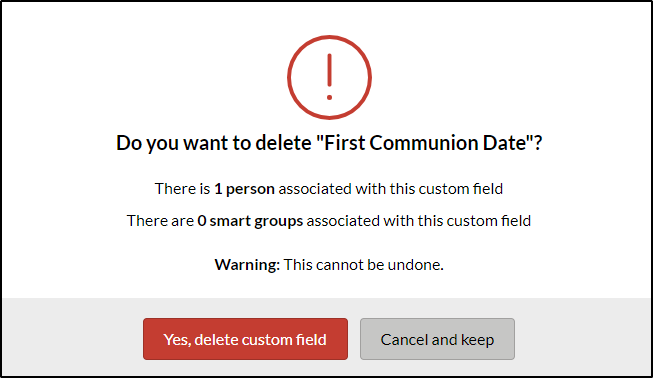The image size is (653, 378).
Task: Confirm with Yes, delete custom field
Action: pyautogui.click(x=245, y=339)
